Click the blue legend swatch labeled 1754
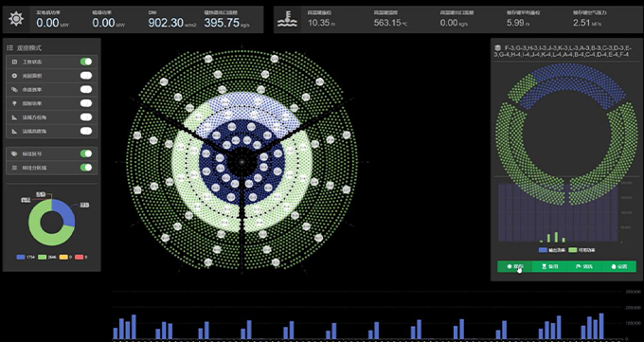 (21, 257)
